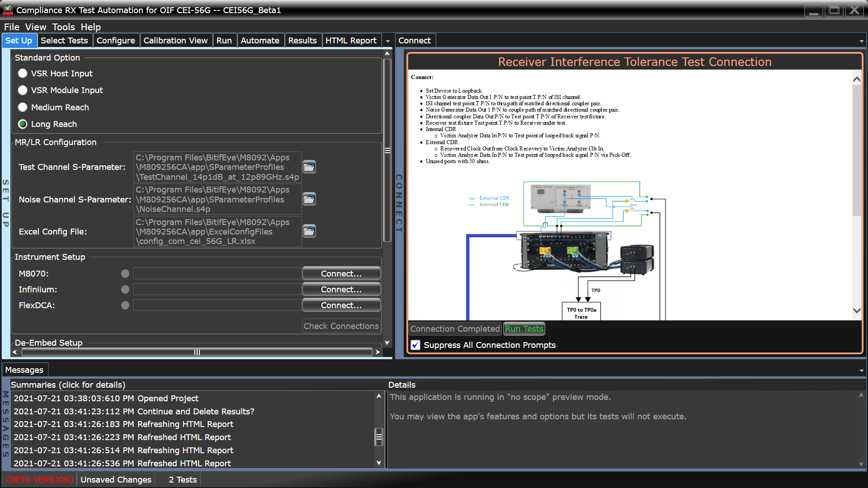
Task: Open folder picker for Excel Config File
Action: click(309, 231)
